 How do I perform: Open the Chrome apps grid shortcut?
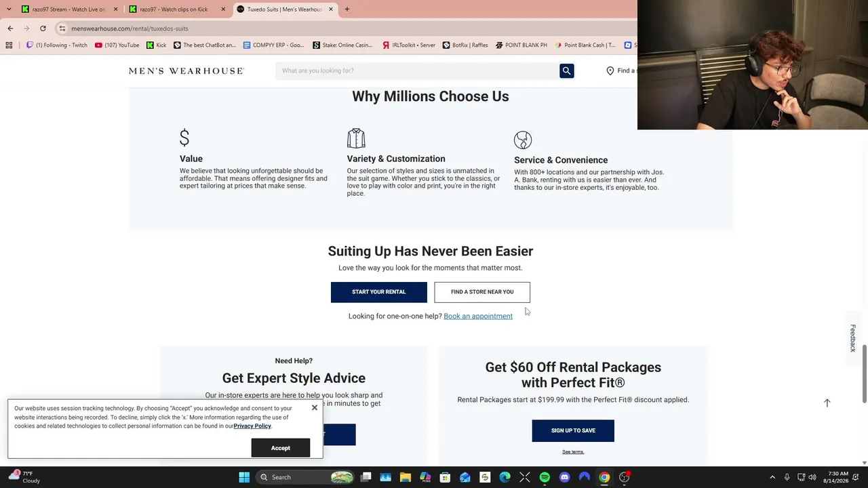[9, 45]
